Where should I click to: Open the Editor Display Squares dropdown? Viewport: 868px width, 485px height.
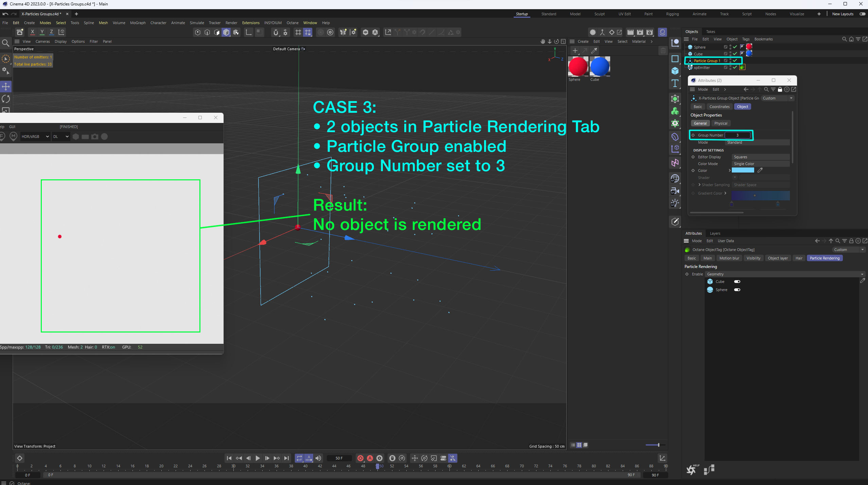pos(760,157)
